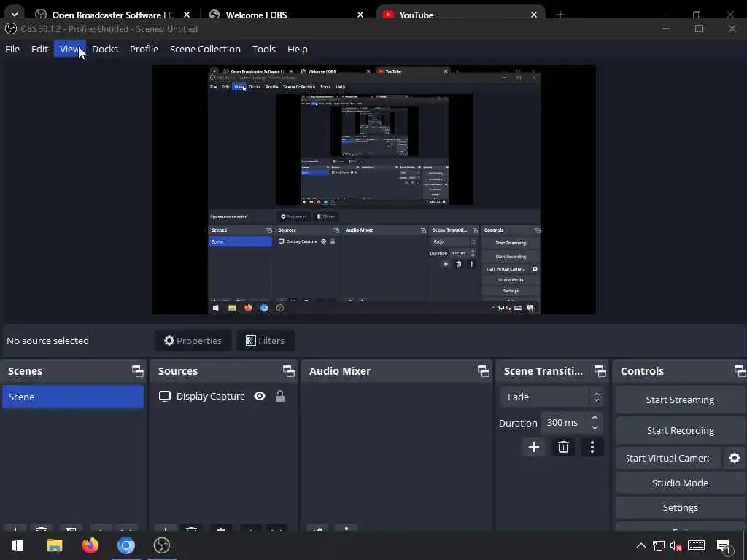
Task: Open the Profile menu
Action: coord(144,49)
